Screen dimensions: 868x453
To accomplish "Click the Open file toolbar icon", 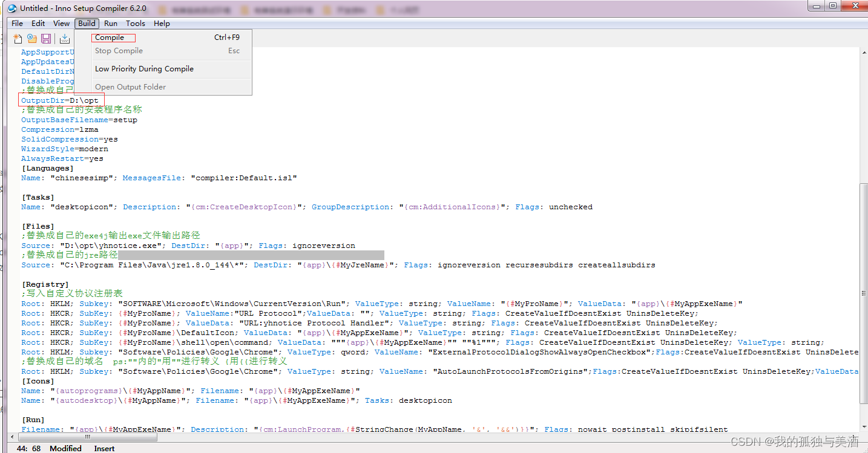I will [x=32, y=39].
